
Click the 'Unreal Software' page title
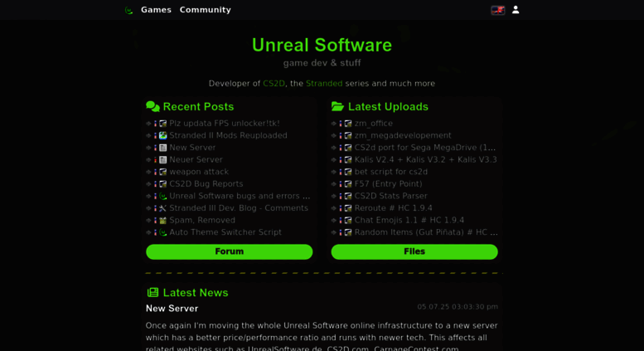pos(322,45)
